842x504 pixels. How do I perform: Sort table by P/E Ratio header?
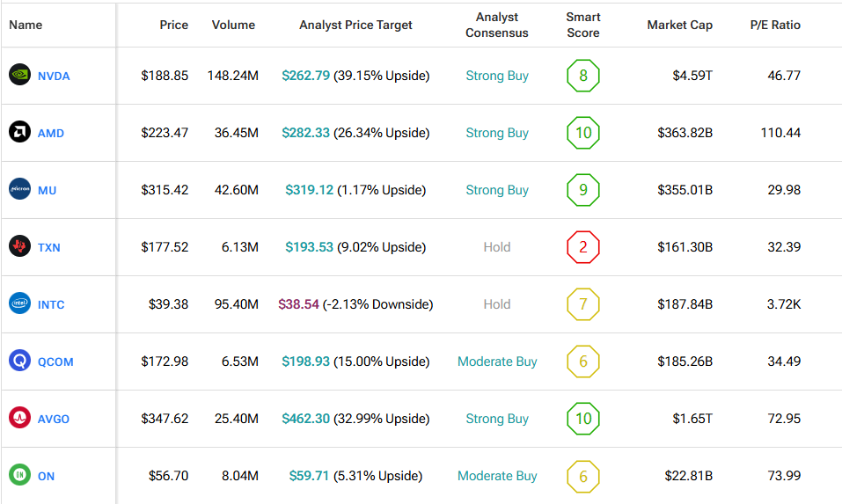775,25
